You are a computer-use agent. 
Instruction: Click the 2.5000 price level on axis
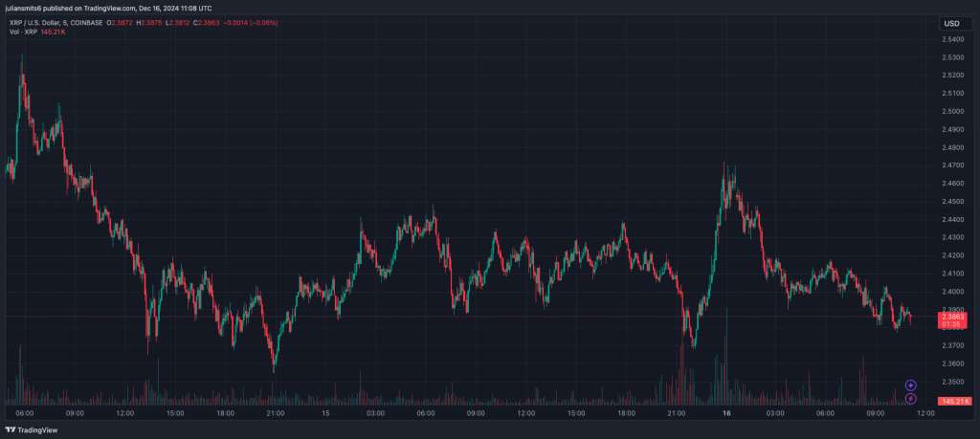tap(950, 111)
